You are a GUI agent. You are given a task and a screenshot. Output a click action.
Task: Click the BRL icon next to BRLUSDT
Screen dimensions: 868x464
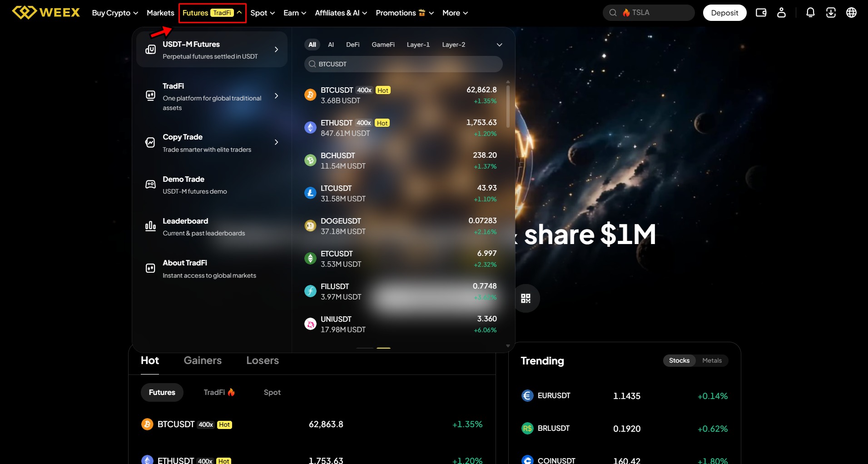(527, 429)
